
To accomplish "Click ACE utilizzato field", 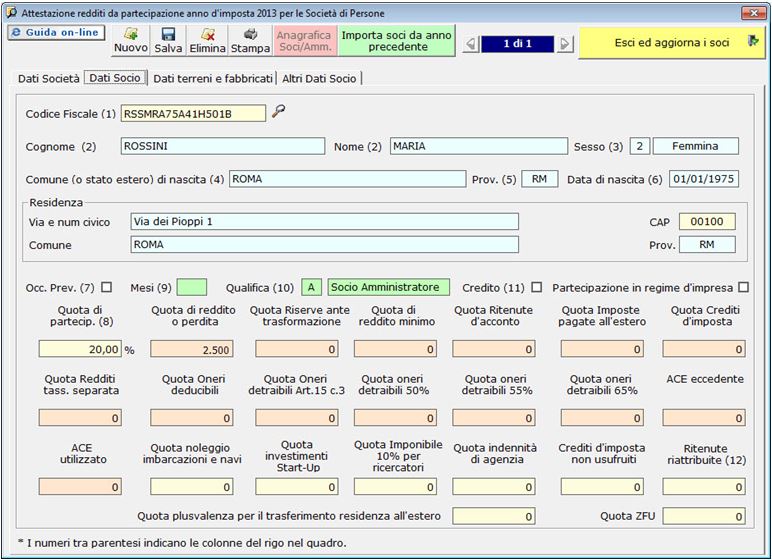I will [x=80, y=487].
